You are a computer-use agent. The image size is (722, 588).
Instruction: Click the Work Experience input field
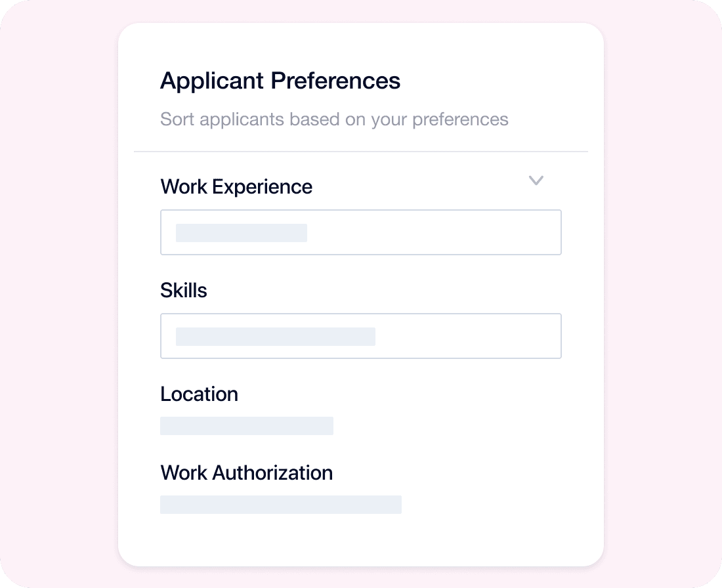[x=361, y=232]
